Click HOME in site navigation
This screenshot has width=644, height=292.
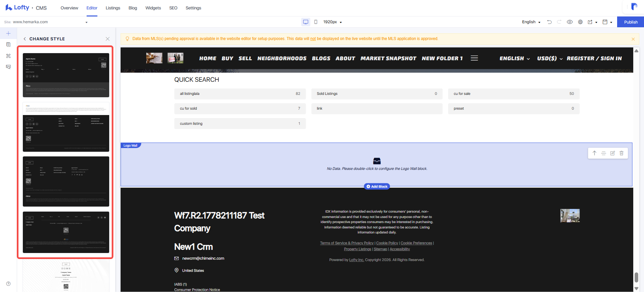pos(208,58)
